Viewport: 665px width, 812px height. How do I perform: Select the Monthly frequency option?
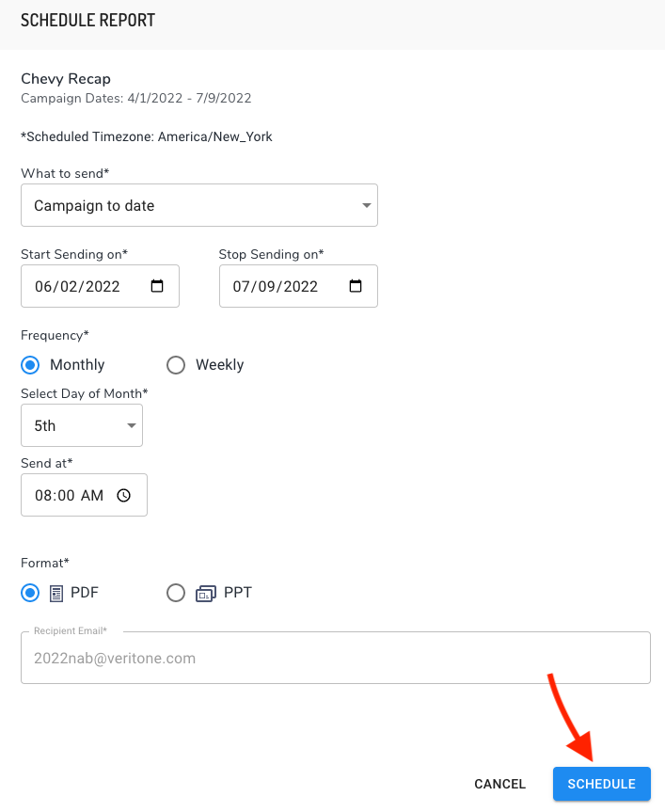pyautogui.click(x=29, y=365)
